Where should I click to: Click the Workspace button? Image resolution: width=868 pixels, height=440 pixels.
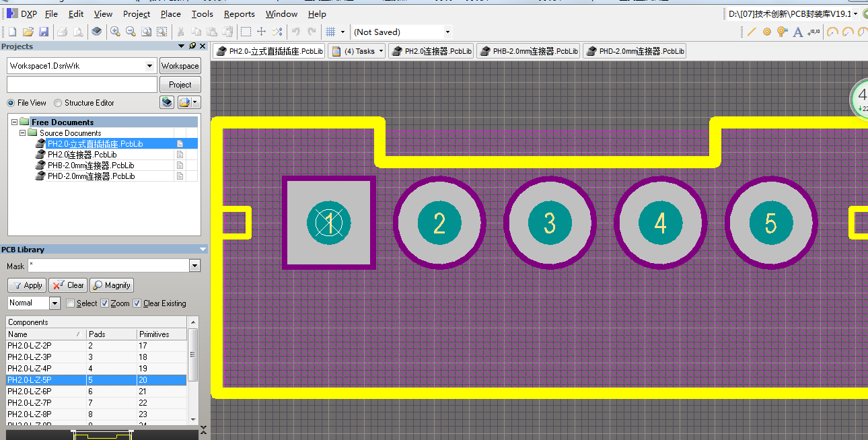pos(180,66)
